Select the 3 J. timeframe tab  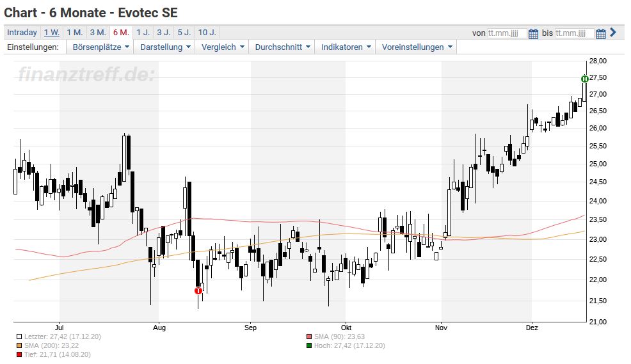[163, 33]
